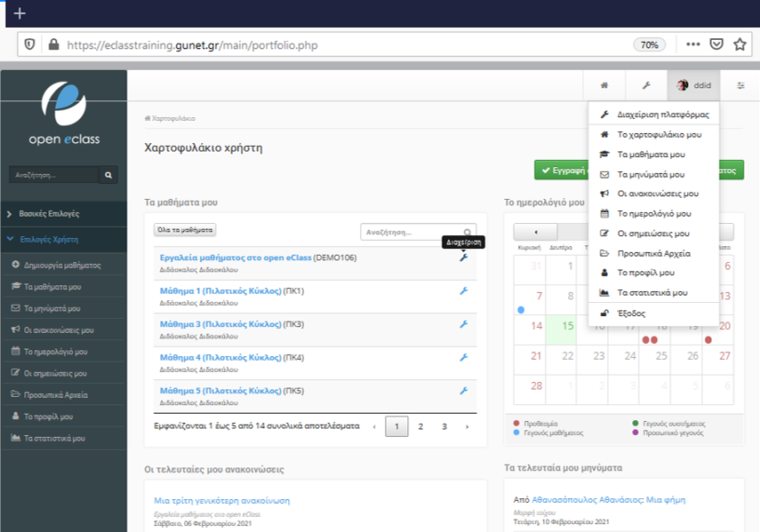Open Firefox page actions three-dots menu
The width and height of the screenshot is (760, 532).
pos(692,44)
